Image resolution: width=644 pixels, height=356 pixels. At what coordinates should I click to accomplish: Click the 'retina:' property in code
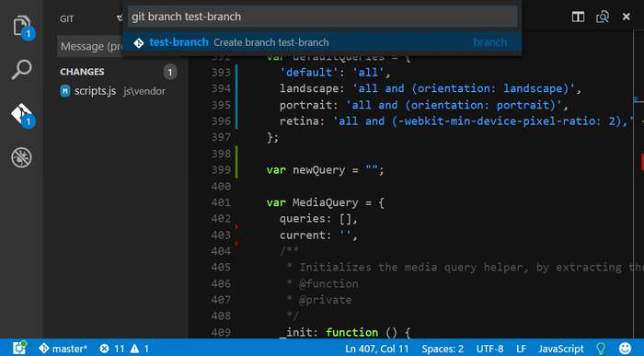point(302,121)
